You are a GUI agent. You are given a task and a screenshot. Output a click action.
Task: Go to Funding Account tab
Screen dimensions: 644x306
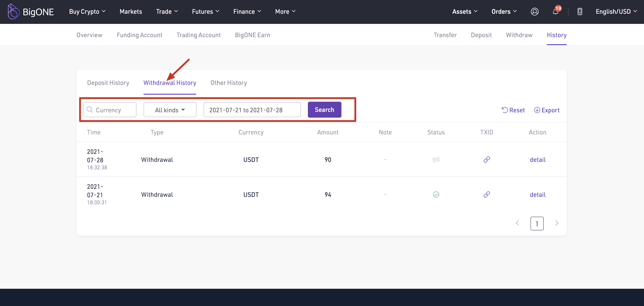click(139, 35)
